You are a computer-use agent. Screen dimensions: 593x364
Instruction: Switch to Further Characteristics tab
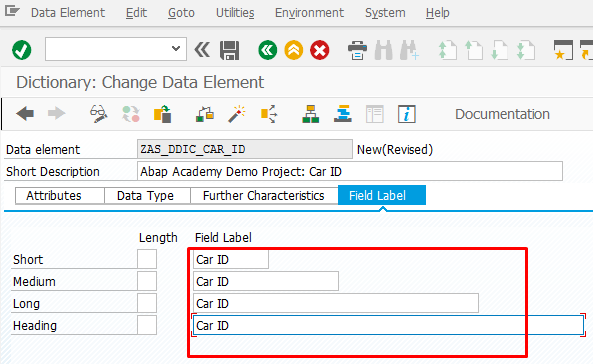(264, 196)
